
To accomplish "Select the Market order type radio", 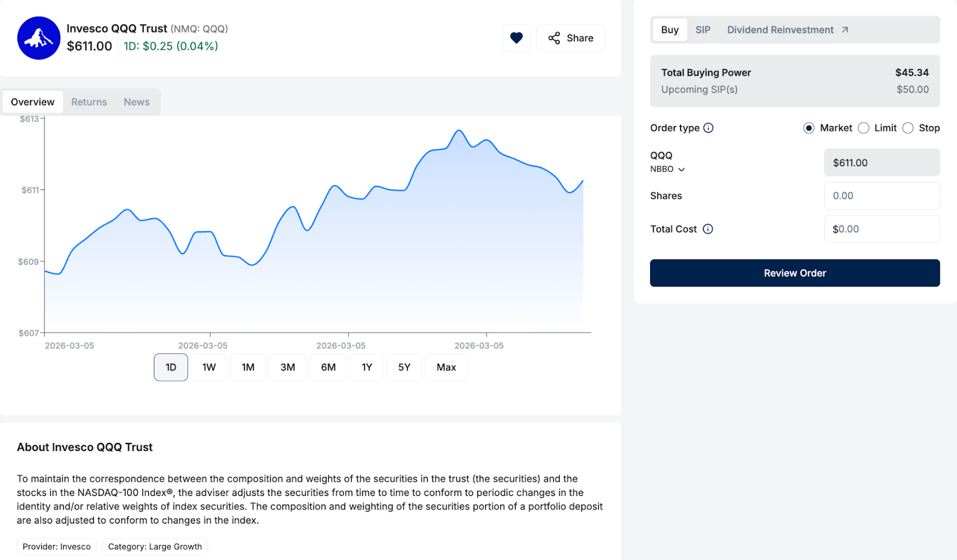I will tap(809, 128).
